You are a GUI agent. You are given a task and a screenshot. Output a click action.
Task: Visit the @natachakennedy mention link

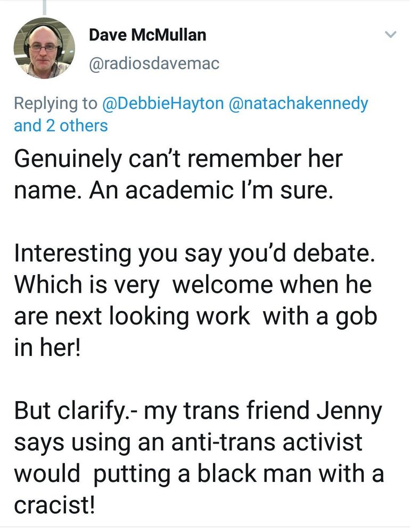click(298, 103)
